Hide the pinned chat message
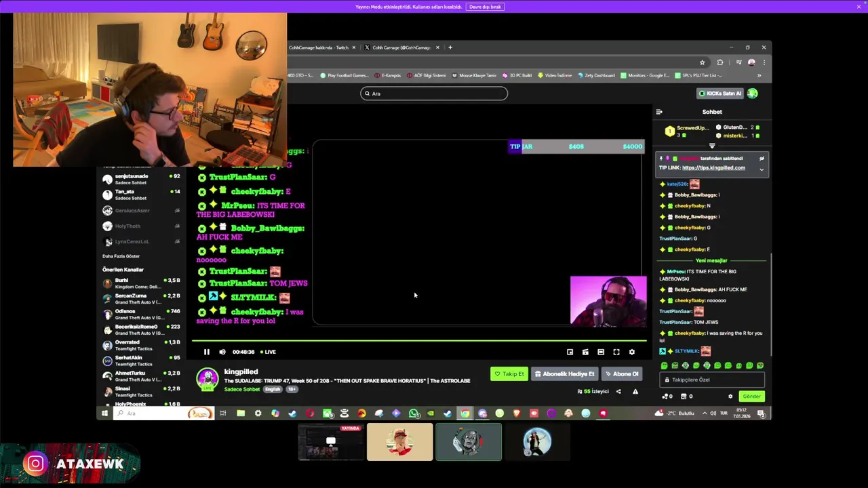868x488 pixels. pyautogui.click(x=762, y=159)
